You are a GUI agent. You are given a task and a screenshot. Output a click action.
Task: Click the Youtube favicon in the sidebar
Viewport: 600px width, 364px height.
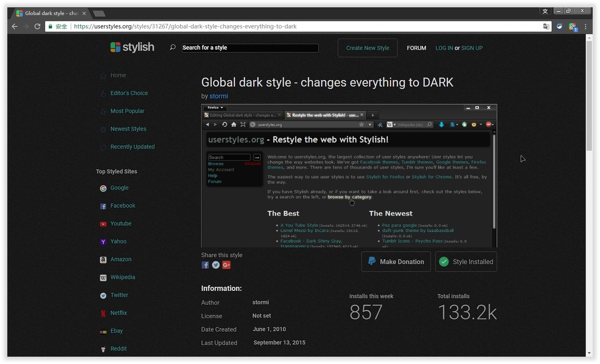click(x=103, y=224)
